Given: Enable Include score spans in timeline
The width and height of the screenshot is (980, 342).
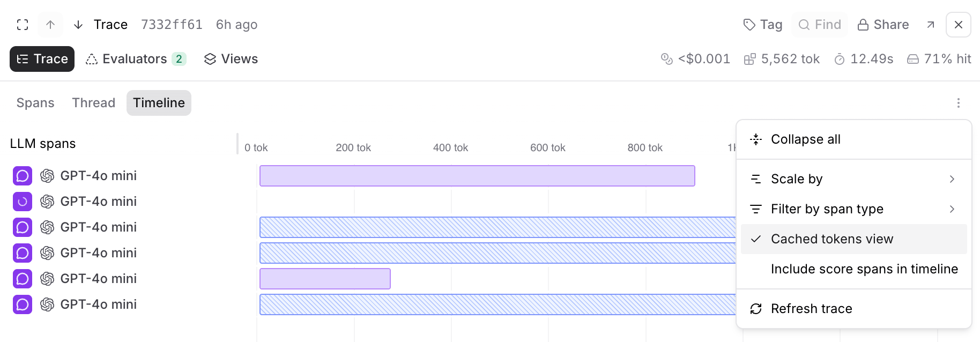Looking at the screenshot, I should 854,269.
